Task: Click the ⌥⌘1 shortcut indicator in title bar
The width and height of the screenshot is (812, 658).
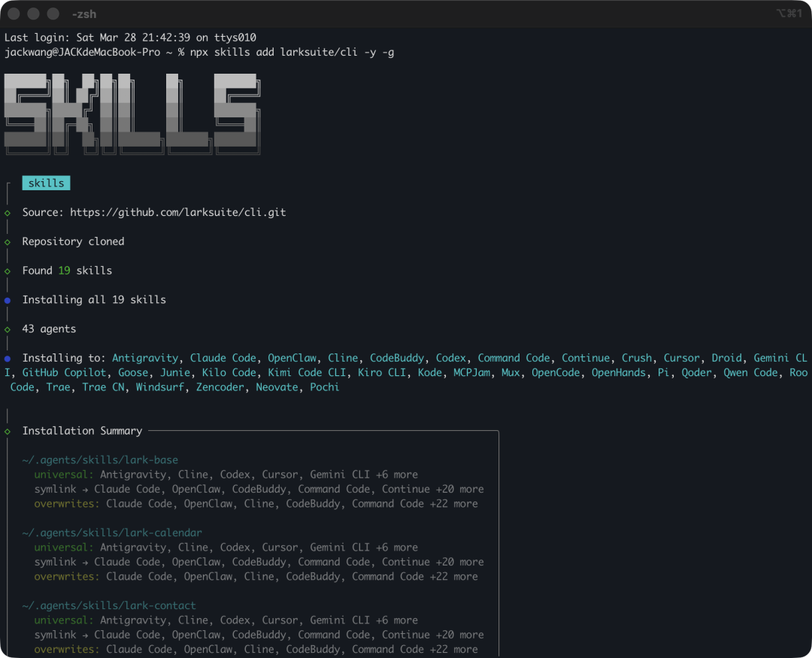Action: 789,14
